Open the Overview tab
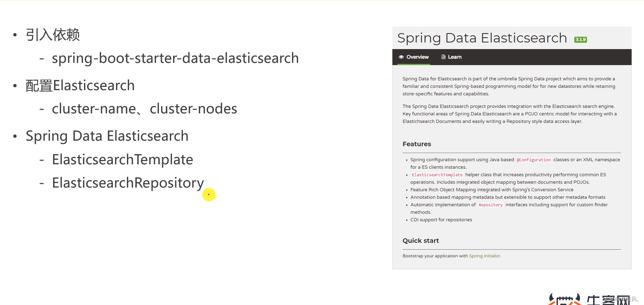This screenshot has height=305, width=644. tap(414, 57)
